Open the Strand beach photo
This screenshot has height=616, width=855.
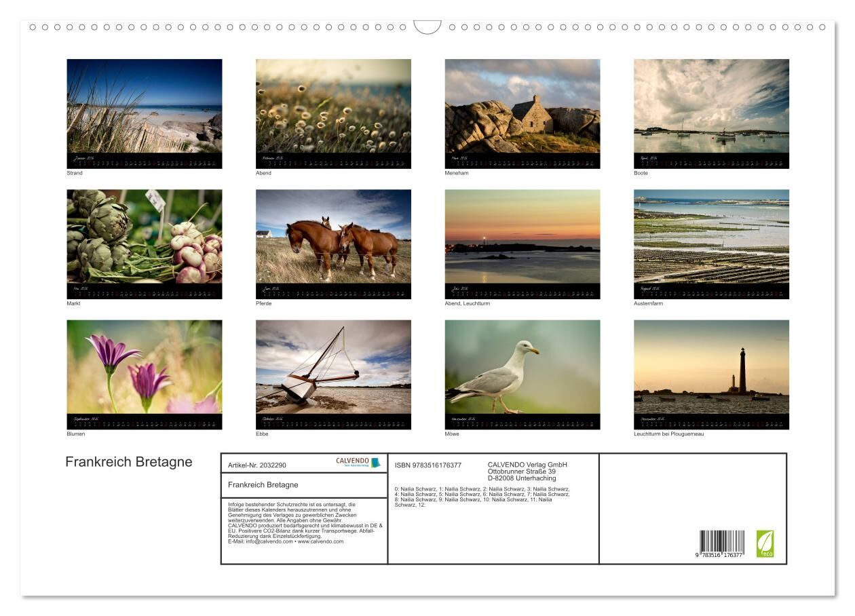tap(144, 107)
